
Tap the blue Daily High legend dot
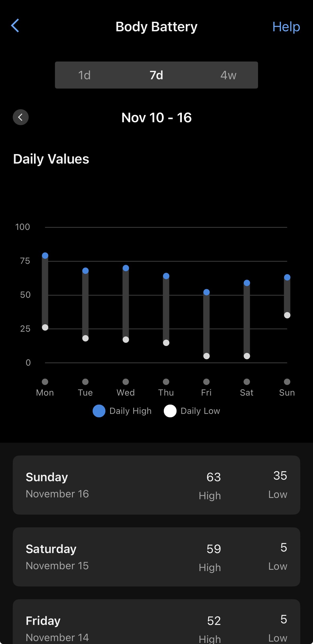click(99, 411)
